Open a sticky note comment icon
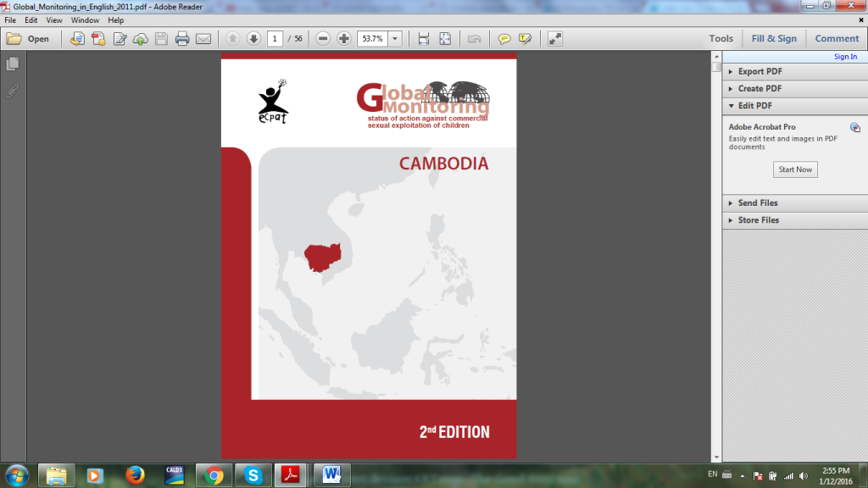This screenshot has width=868, height=488. pyautogui.click(x=503, y=38)
